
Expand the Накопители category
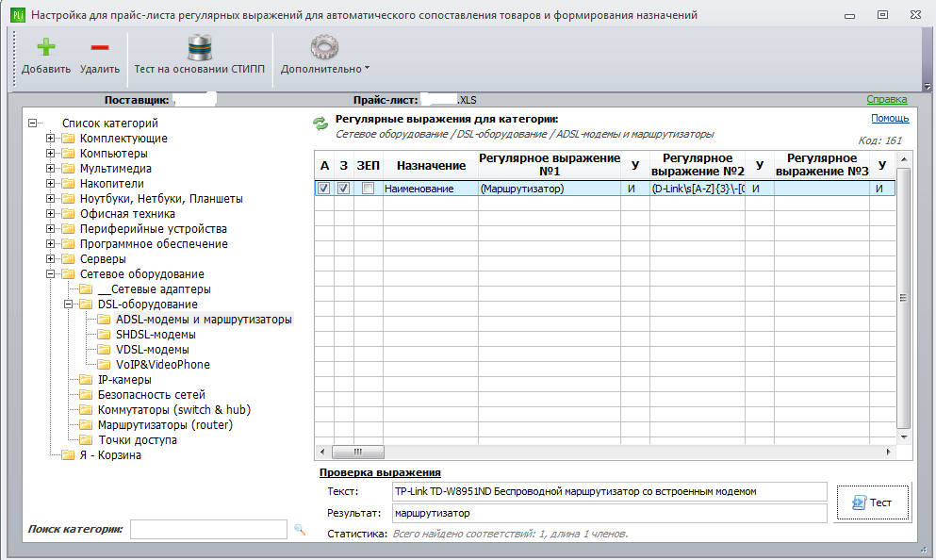point(50,183)
